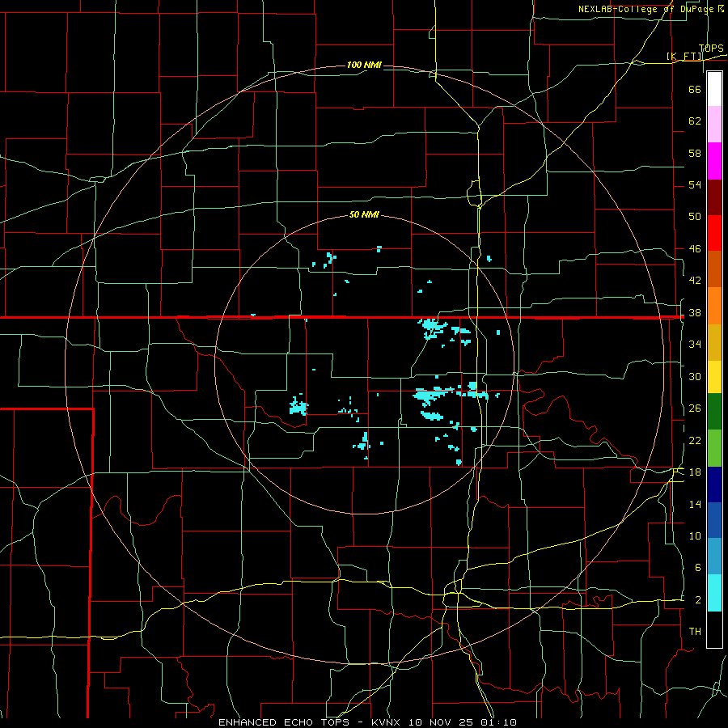
Task: Click the '62' scale value
Action: (x=695, y=121)
